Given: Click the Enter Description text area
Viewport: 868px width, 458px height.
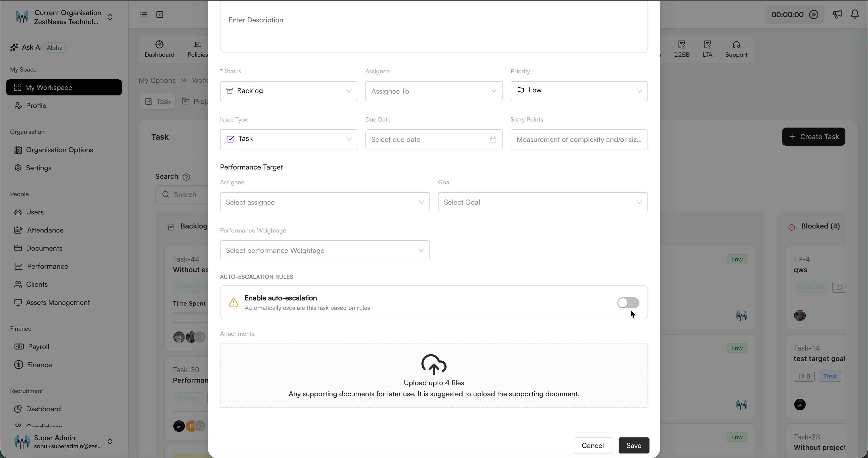Looking at the screenshot, I should tap(434, 27).
